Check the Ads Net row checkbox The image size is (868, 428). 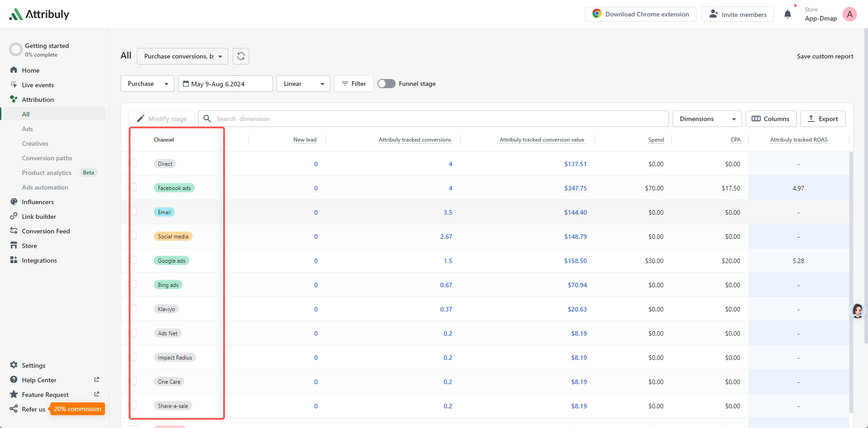coord(133,333)
